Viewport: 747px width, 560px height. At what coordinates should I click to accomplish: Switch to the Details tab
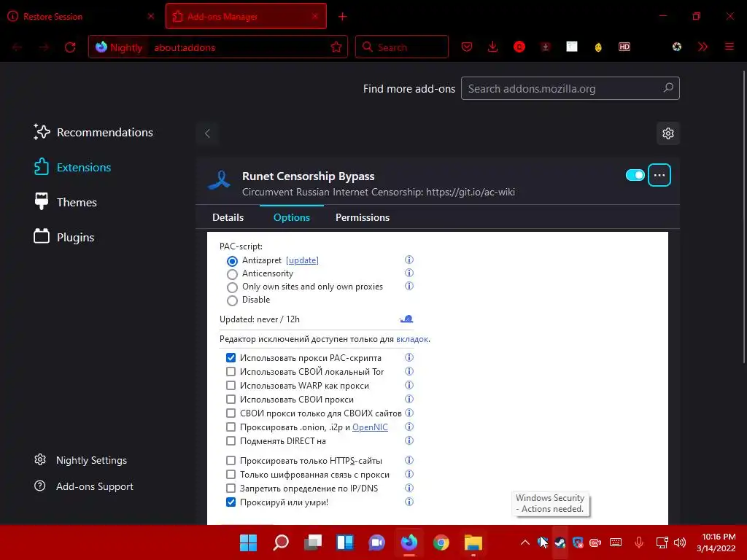tap(228, 217)
